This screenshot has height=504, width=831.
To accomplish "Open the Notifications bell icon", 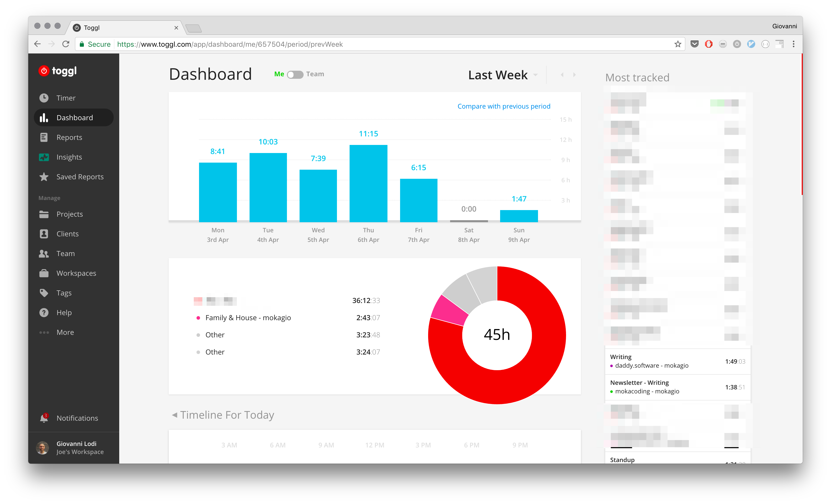I will pyautogui.click(x=44, y=418).
